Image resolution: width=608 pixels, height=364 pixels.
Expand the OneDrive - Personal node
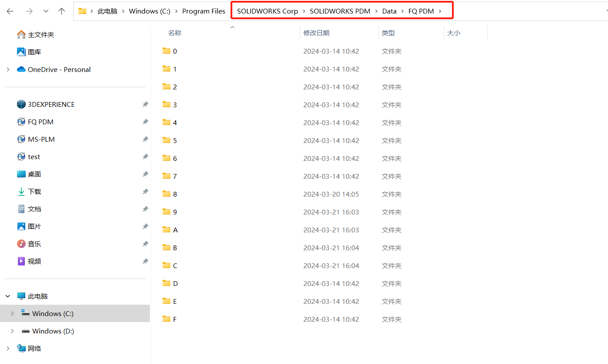pyautogui.click(x=8, y=69)
